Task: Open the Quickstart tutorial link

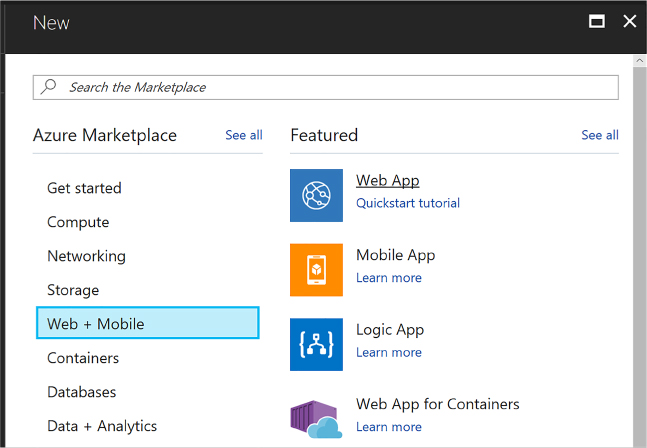Action: 408,203
